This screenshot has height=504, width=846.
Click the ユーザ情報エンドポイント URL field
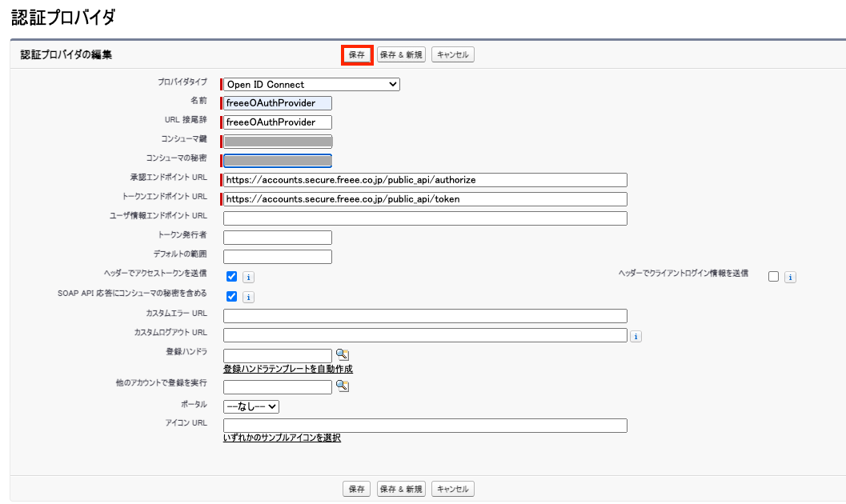click(425, 218)
